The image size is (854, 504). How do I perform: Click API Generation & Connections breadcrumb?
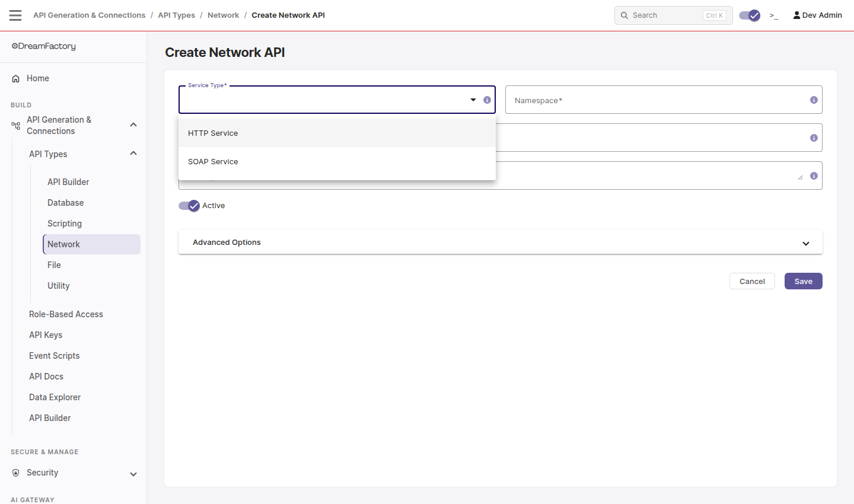[89, 15]
